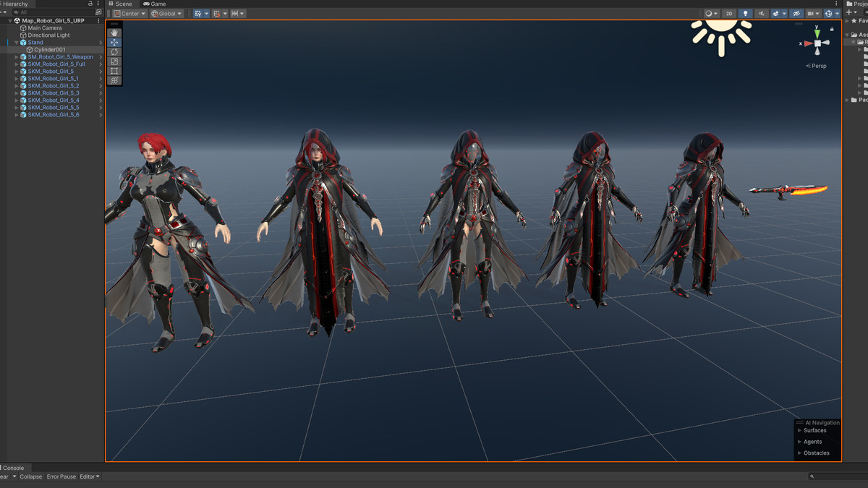Open the Global handle rotation dropdown
The height and width of the screenshot is (488, 868).
pyautogui.click(x=166, y=14)
